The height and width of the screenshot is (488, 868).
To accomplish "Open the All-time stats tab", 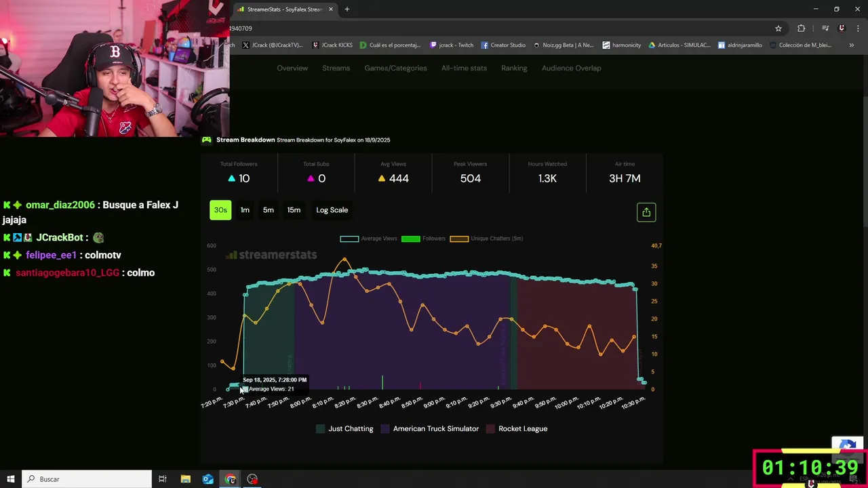I will [x=464, y=68].
